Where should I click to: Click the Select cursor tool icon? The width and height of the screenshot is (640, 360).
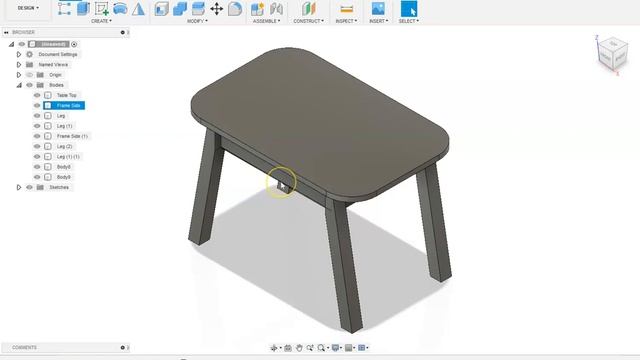(x=409, y=9)
